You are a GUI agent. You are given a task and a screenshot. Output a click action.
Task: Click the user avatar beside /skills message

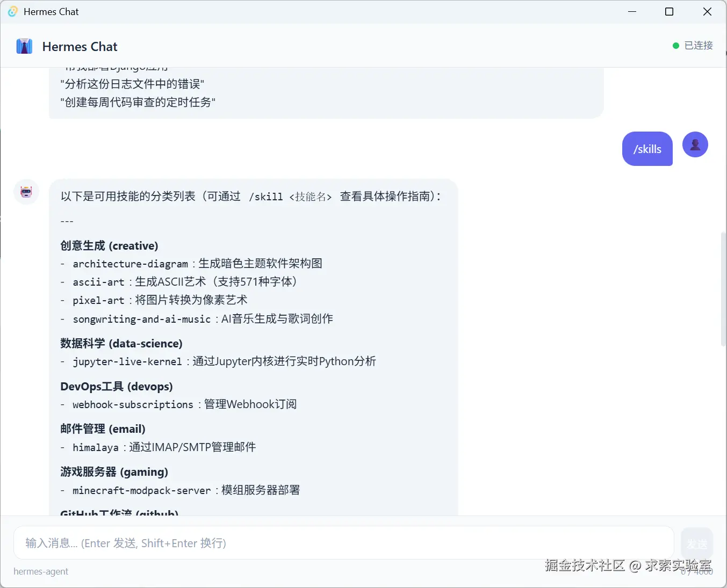click(695, 144)
